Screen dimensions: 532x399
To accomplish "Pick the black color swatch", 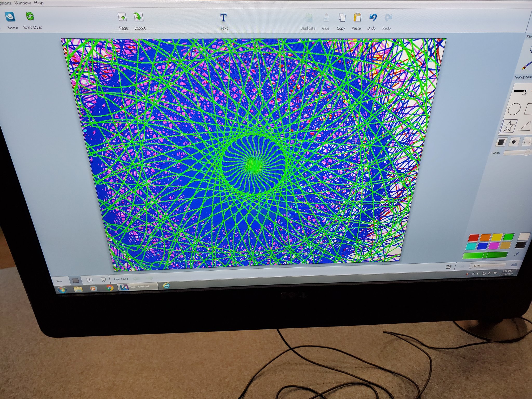I will [x=521, y=245].
